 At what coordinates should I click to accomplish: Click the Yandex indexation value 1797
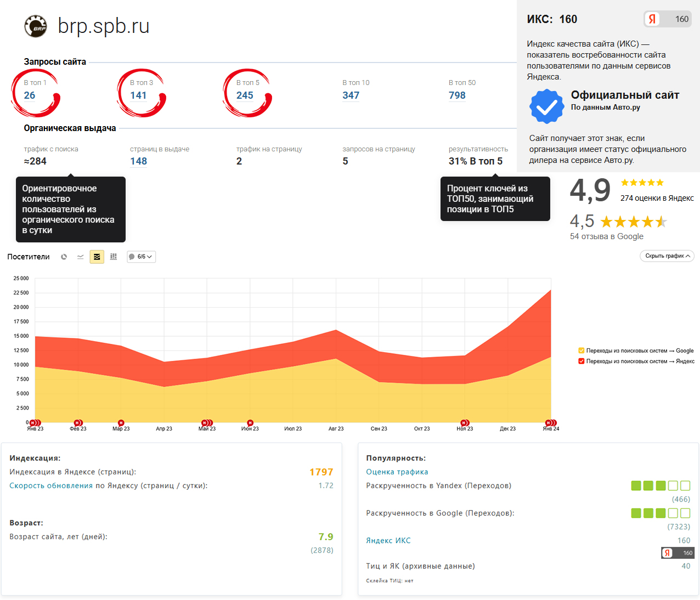tap(321, 472)
